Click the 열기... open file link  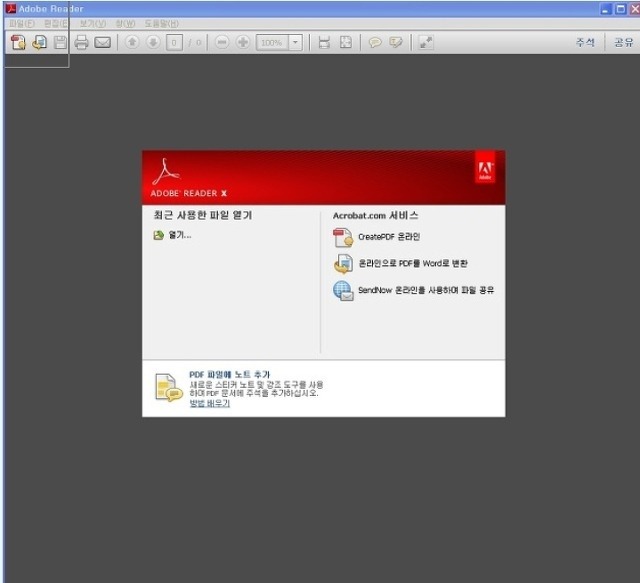click(180, 235)
